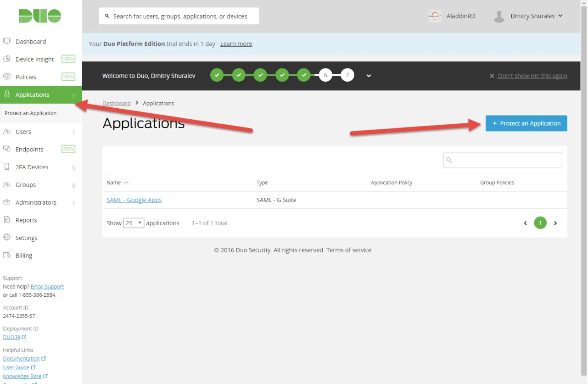The image size is (588, 384).
Task: Click Don't show me this again
Action: [532, 76]
